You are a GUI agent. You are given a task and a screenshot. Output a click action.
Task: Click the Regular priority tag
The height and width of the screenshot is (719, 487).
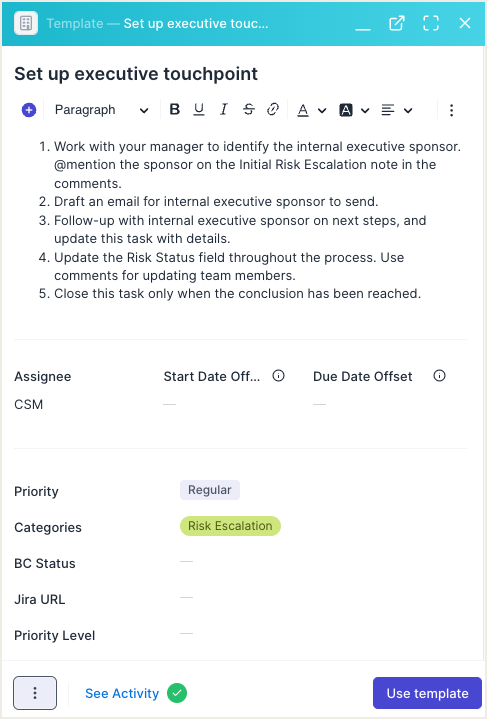(x=210, y=490)
